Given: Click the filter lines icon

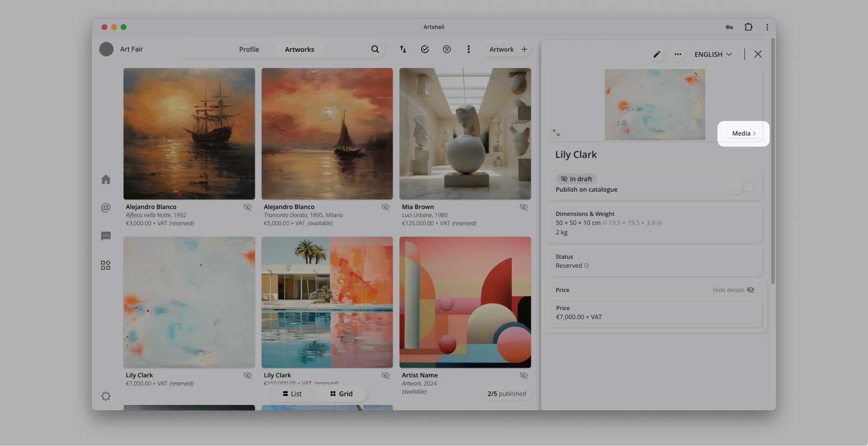Looking at the screenshot, I should click(447, 49).
